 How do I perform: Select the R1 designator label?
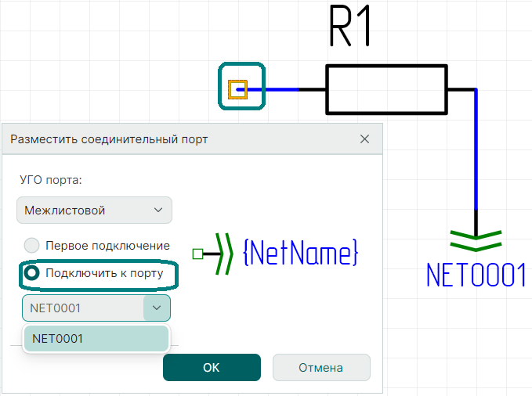click(x=349, y=29)
